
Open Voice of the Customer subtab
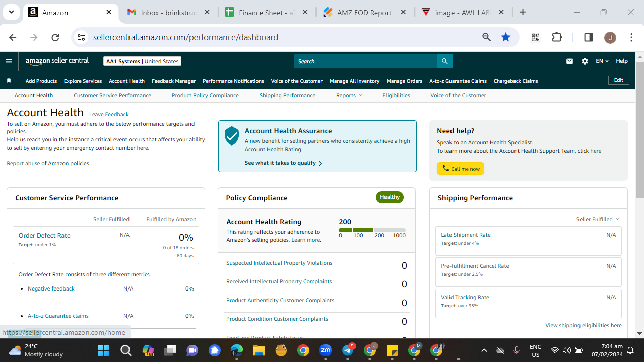click(458, 95)
